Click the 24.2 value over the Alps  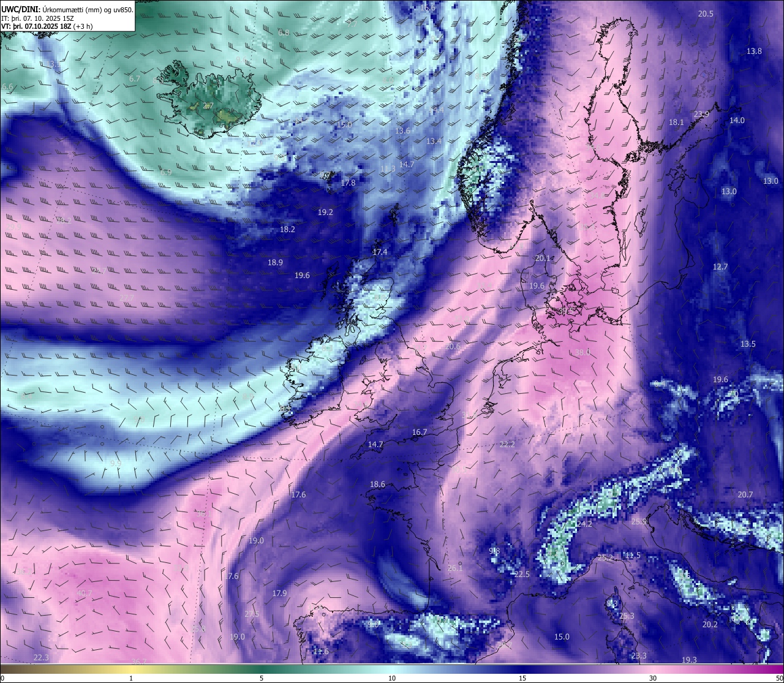(x=584, y=524)
